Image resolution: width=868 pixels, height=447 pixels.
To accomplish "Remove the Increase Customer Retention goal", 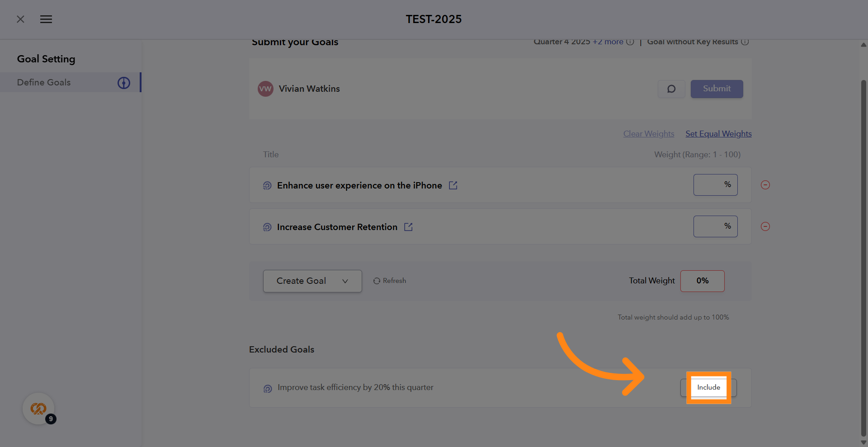I will coord(765,226).
